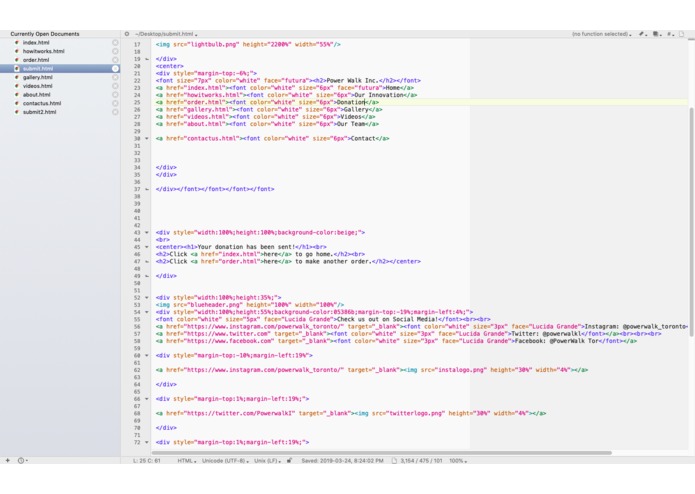Screen dimensions: 695x494
Task: Open the text options pencil menu
Action: [643, 34]
